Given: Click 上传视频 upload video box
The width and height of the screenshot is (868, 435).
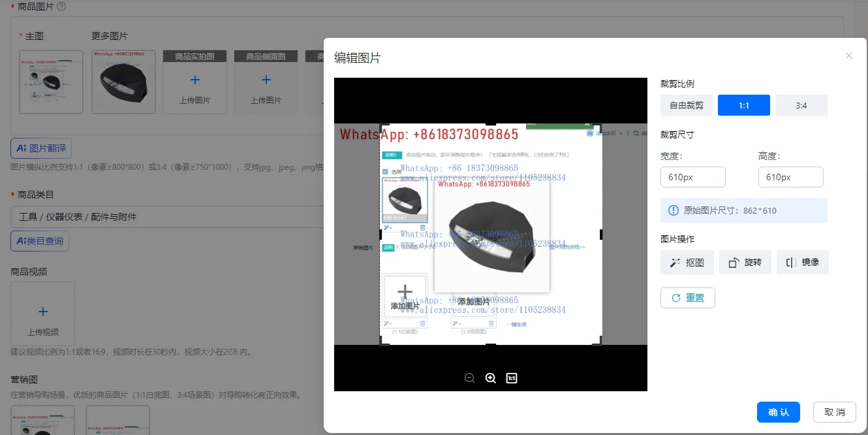Looking at the screenshot, I should 43,314.
